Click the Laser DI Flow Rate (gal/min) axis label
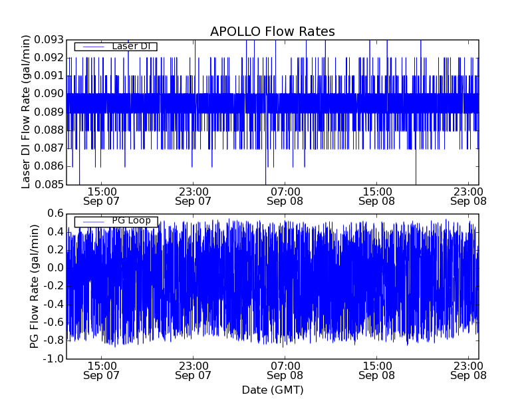Image resolution: width=532 pixels, height=399 pixels. pyautogui.click(x=26, y=112)
